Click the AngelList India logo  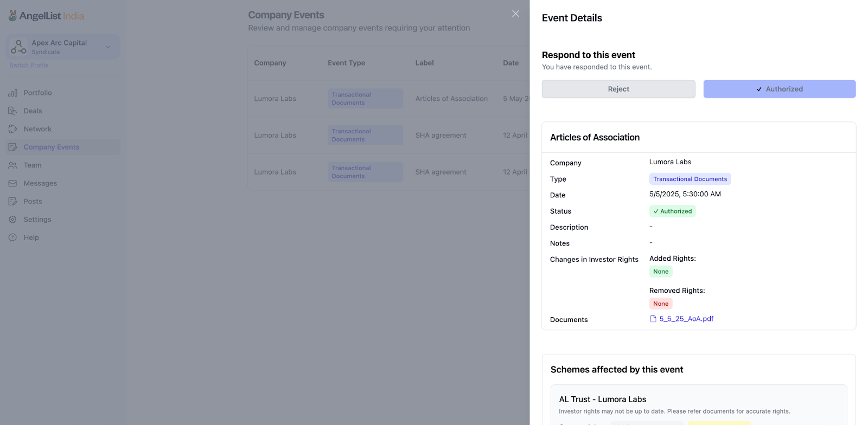coord(47,16)
